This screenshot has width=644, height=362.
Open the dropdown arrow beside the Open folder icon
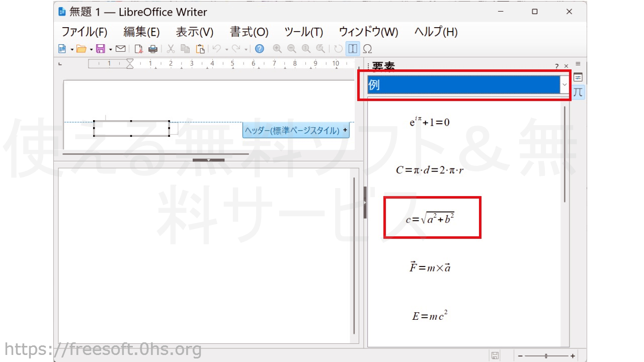[91, 49]
